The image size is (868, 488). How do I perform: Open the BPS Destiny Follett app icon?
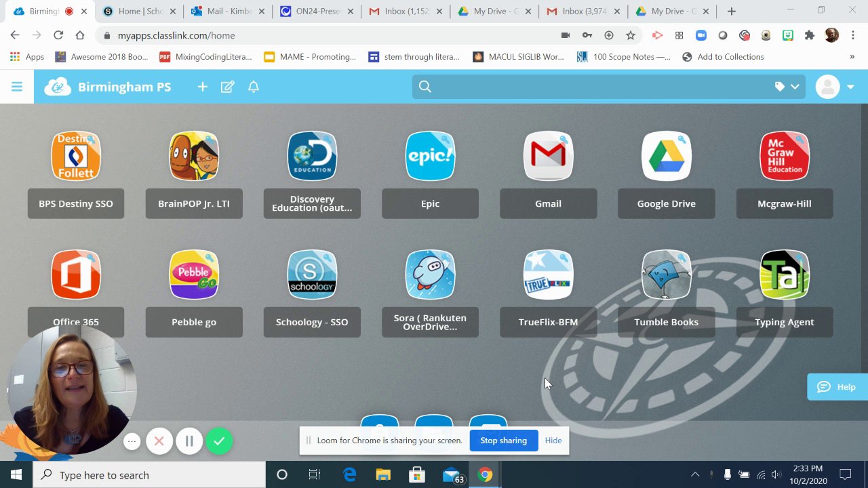[76, 157]
